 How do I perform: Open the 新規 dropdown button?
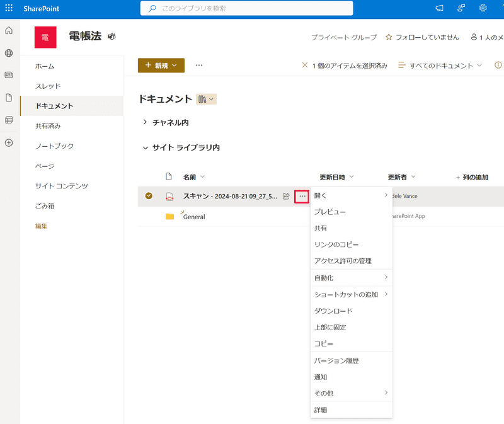pos(161,66)
